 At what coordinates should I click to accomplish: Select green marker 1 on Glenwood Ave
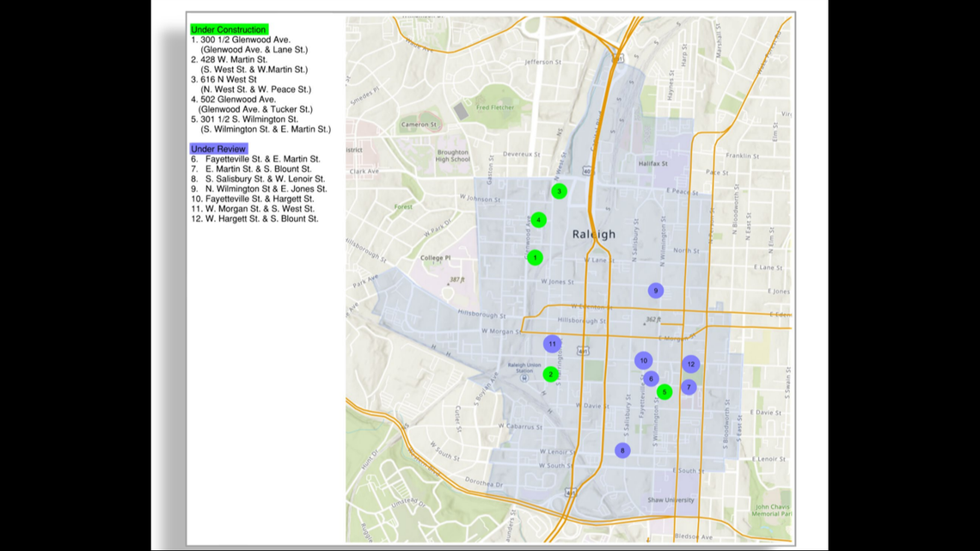(x=534, y=257)
